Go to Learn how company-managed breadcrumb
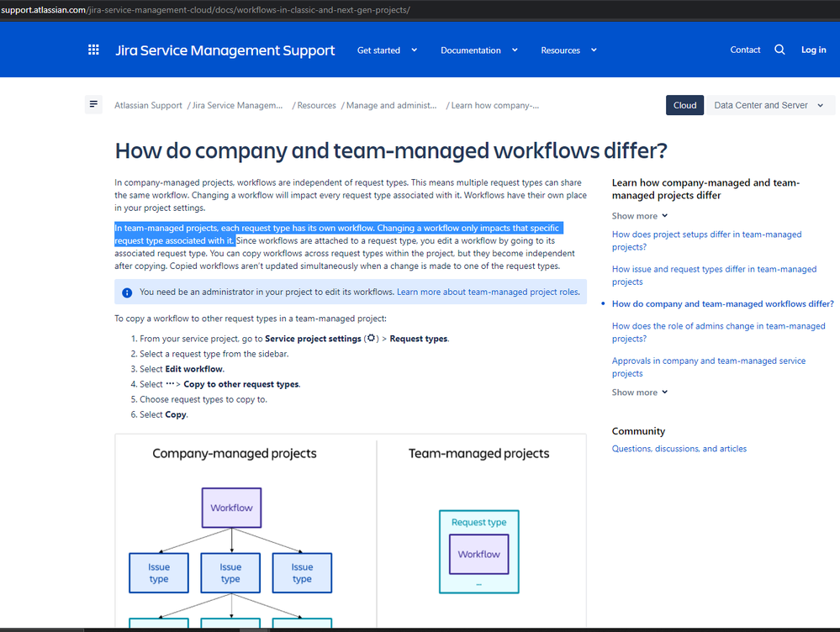The width and height of the screenshot is (840, 632). (495, 106)
